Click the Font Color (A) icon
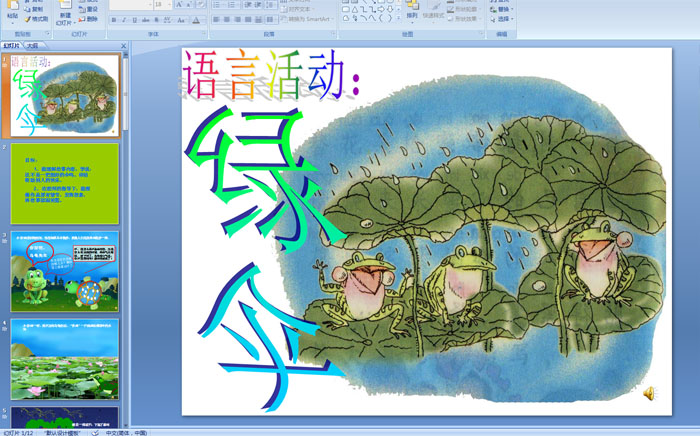Viewport: 700px width, 436px height. (196, 20)
